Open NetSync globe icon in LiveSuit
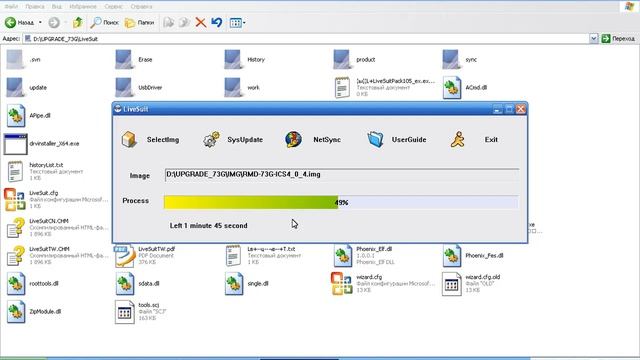The image size is (640, 360). coord(293,140)
